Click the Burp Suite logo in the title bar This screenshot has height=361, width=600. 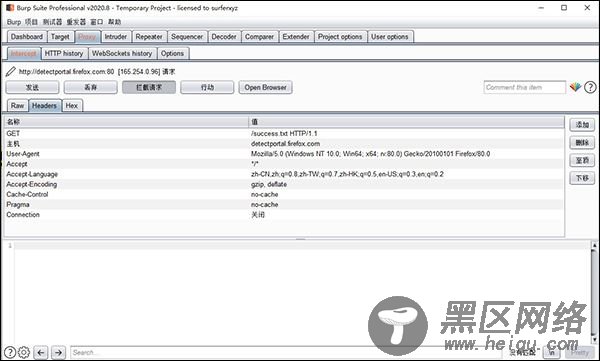(10, 8)
